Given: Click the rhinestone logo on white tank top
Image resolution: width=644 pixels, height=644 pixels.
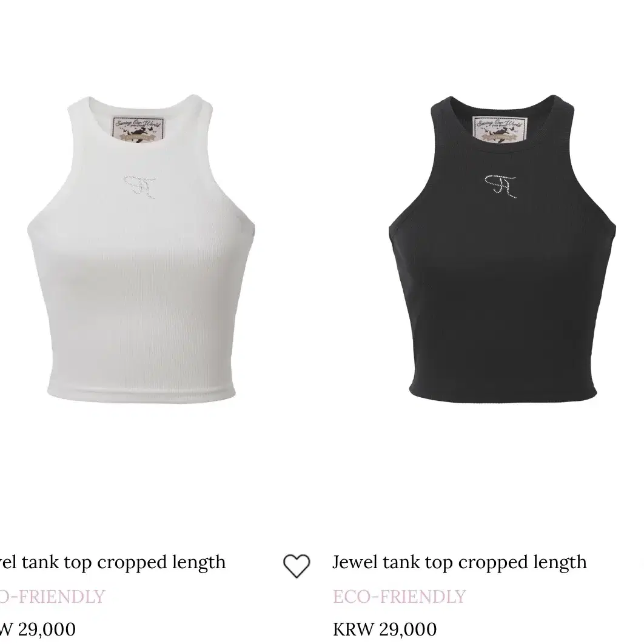Looking at the screenshot, I should (x=139, y=187).
